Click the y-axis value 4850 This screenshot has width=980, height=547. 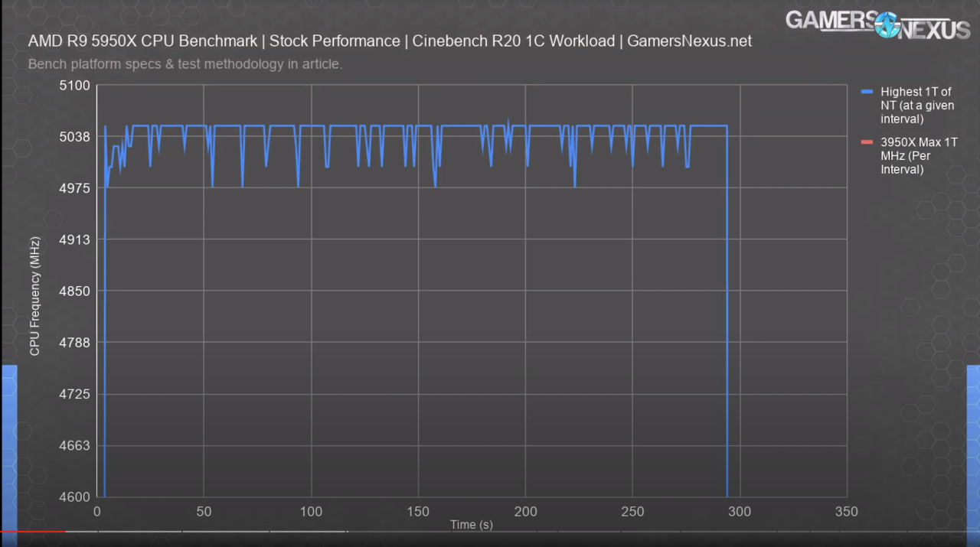click(x=75, y=291)
